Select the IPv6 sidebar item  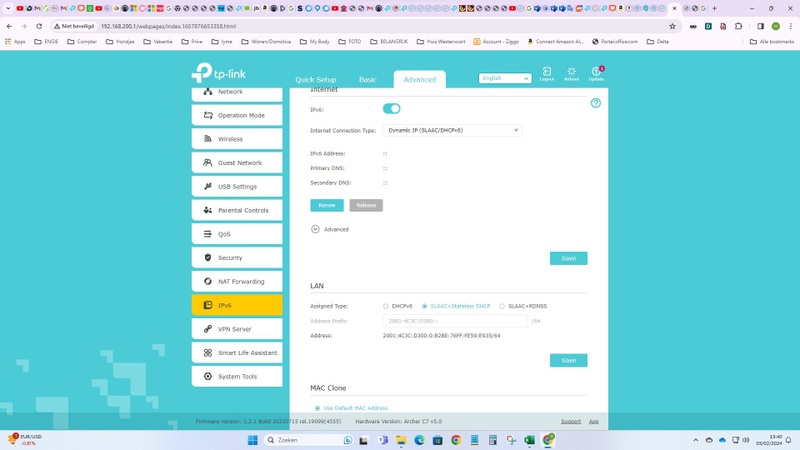[237, 305]
